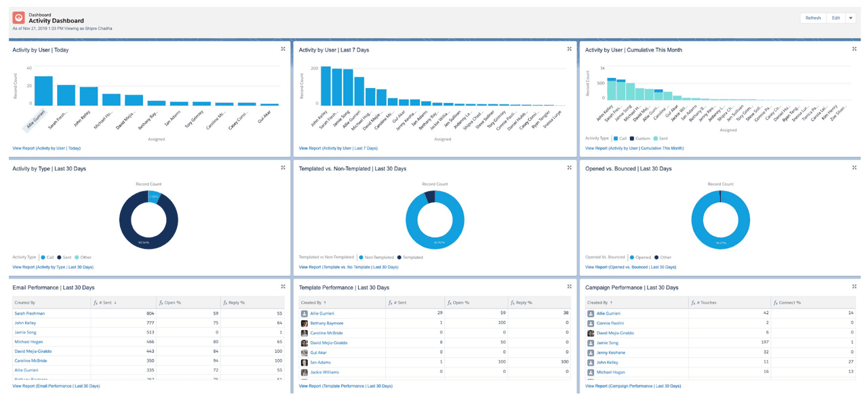Expand the Activity by User Last 7 Days chart
Screen dimensions: 868x398
click(x=569, y=49)
